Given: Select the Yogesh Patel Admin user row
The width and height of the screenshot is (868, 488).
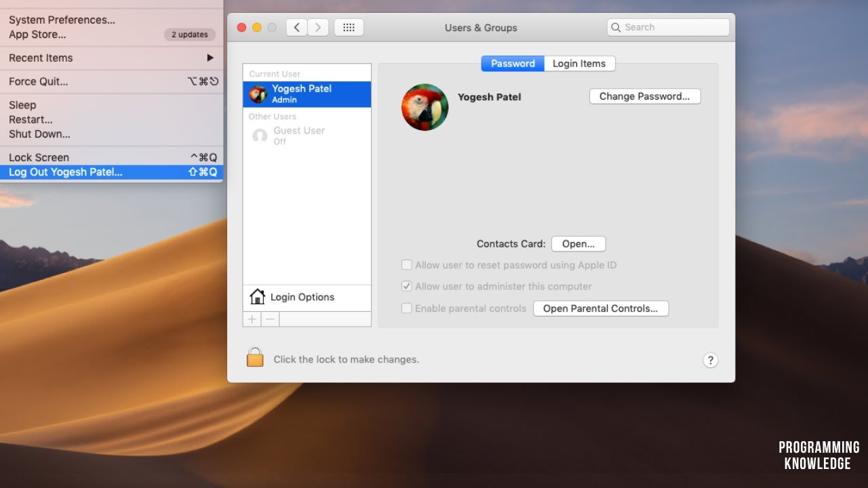Looking at the screenshot, I should pyautogui.click(x=307, y=94).
